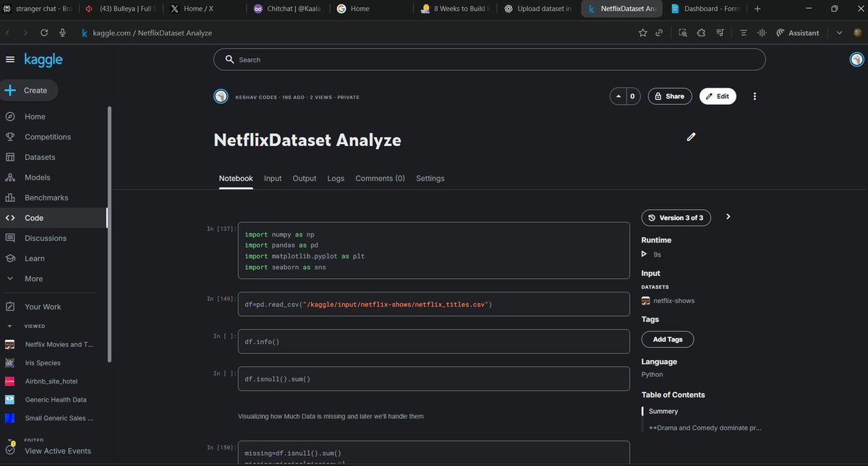
Task: Switch to the Notebook tab
Action: (236, 178)
